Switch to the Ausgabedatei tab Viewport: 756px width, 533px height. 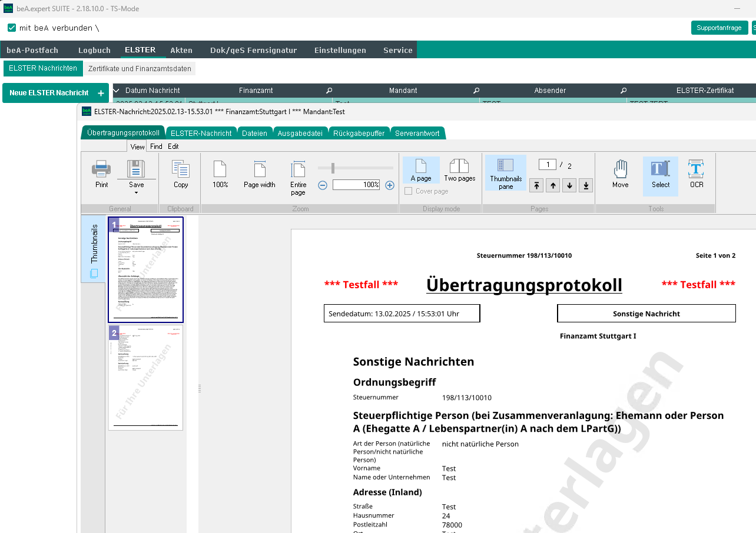pos(300,133)
